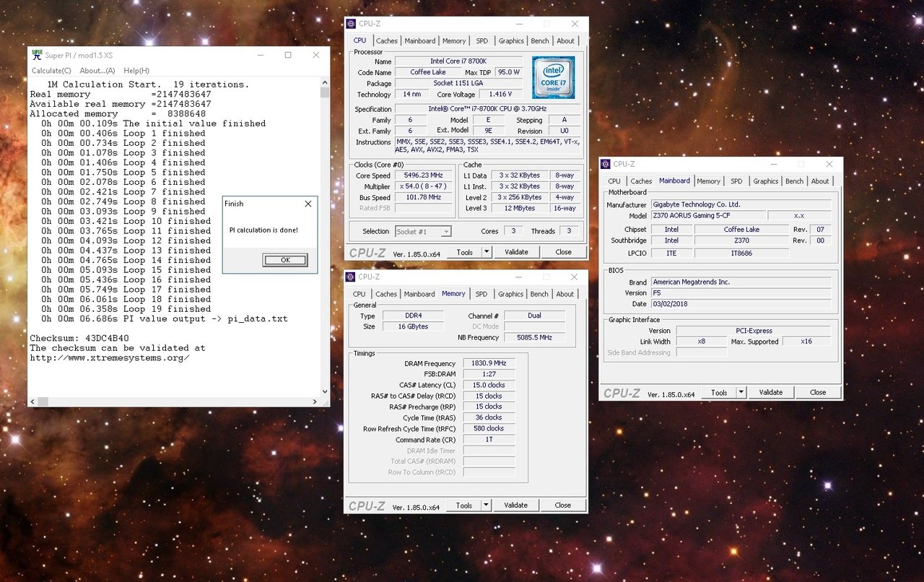Click the Mainboard CPU-Z window's title bar icon
This screenshot has height=582, width=924.
[x=606, y=164]
